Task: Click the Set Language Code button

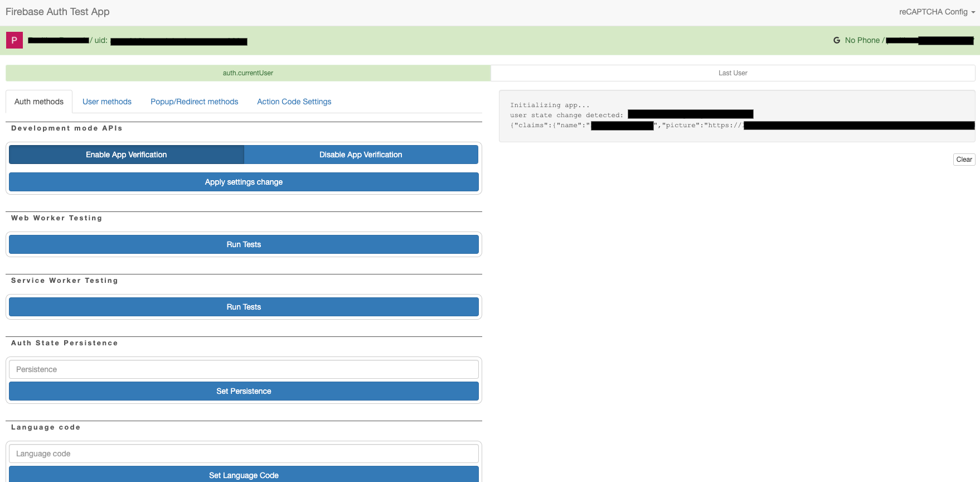Action: point(244,475)
